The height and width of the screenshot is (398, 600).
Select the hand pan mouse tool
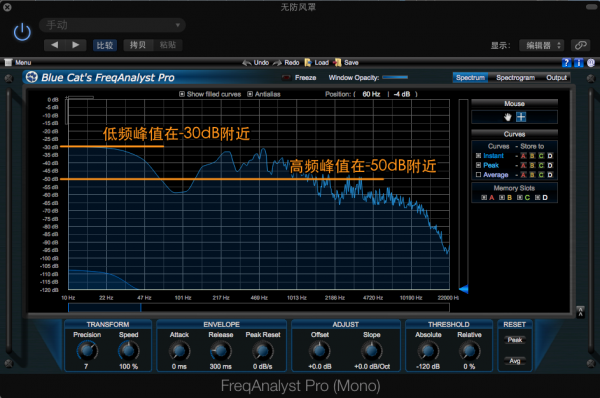point(508,117)
